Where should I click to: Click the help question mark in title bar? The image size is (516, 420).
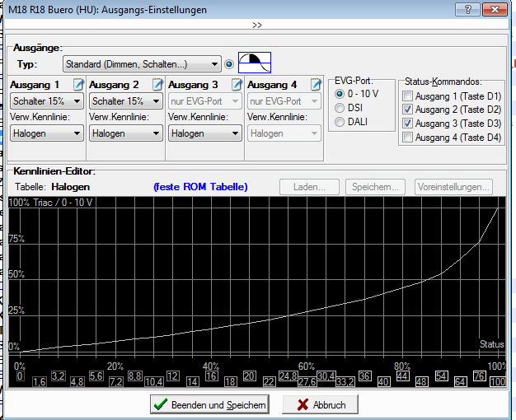pos(467,9)
